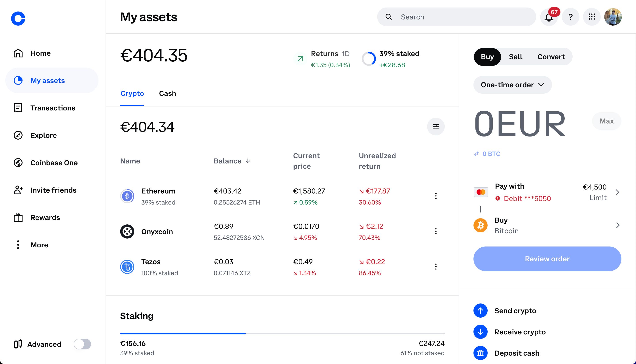
Task: Expand the Buy Bitcoin chevron
Action: [x=617, y=225]
